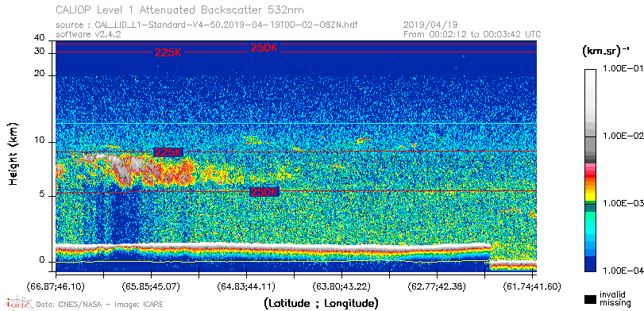Click the 225K label near 9 km
The width and height of the screenshot is (644, 311).
tap(168, 152)
